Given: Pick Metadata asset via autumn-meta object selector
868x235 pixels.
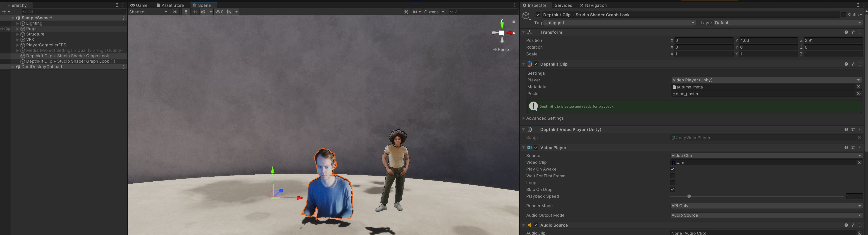Looking at the screenshot, I should coord(858,87).
